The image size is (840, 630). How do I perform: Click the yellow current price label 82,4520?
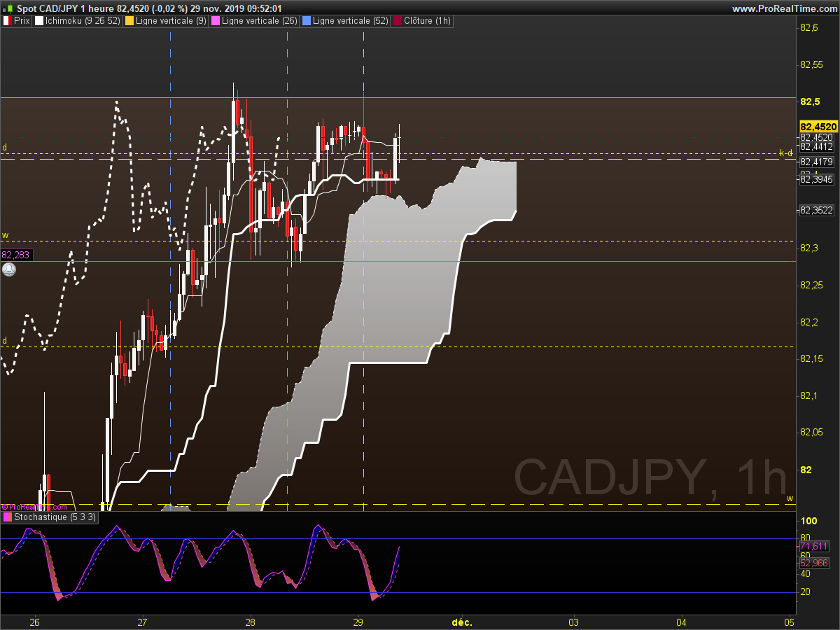818,127
